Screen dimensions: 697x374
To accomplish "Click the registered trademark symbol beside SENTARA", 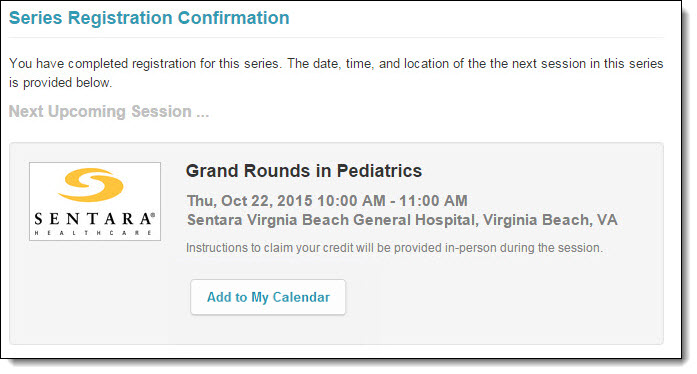I will click(153, 215).
